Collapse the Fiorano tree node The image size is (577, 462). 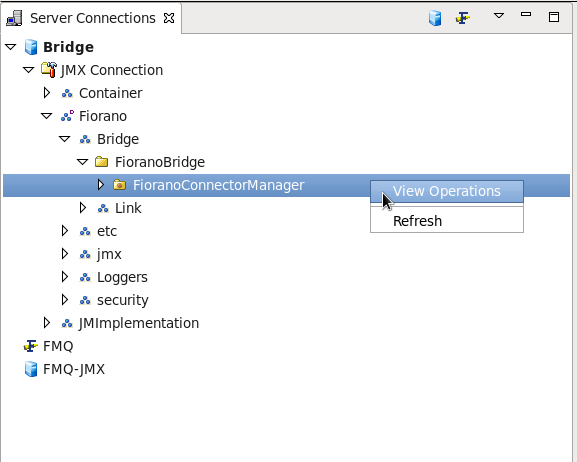pyautogui.click(x=46, y=116)
